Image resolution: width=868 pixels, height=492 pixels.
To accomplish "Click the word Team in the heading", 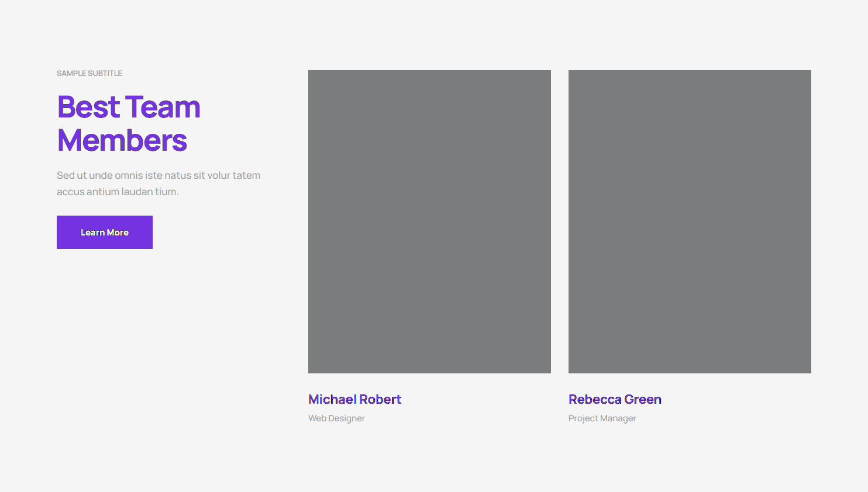I will pyautogui.click(x=163, y=108).
